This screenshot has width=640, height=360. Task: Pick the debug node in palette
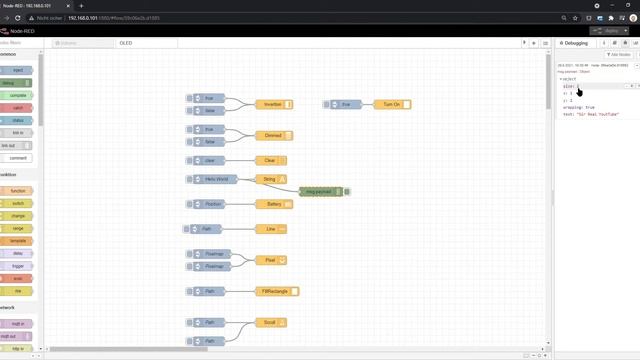pos(16,83)
